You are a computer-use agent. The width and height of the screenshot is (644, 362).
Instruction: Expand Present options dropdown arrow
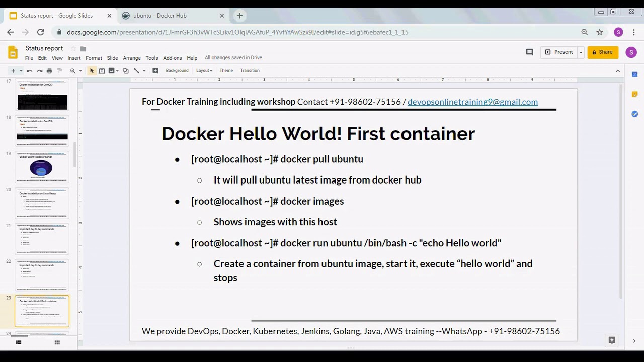(581, 52)
